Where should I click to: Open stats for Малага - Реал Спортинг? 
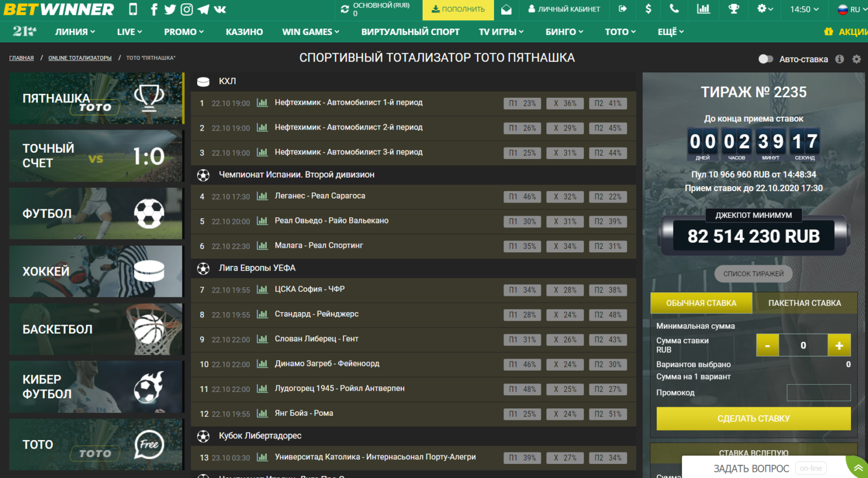coord(262,246)
